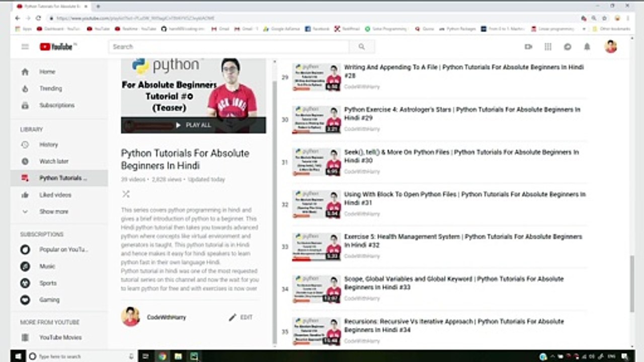Open Quora bookmark
644x362 pixels.
[x=425, y=29]
